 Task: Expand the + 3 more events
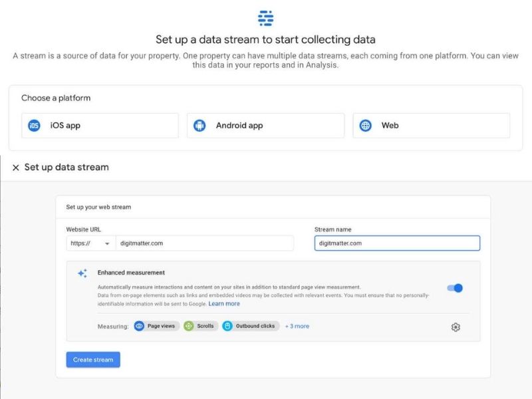[297, 326]
